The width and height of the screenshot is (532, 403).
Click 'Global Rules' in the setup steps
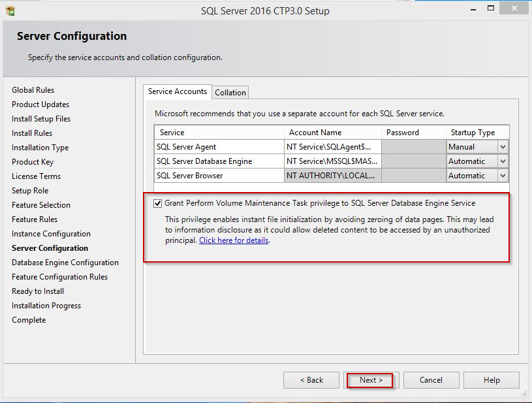[x=33, y=90]
